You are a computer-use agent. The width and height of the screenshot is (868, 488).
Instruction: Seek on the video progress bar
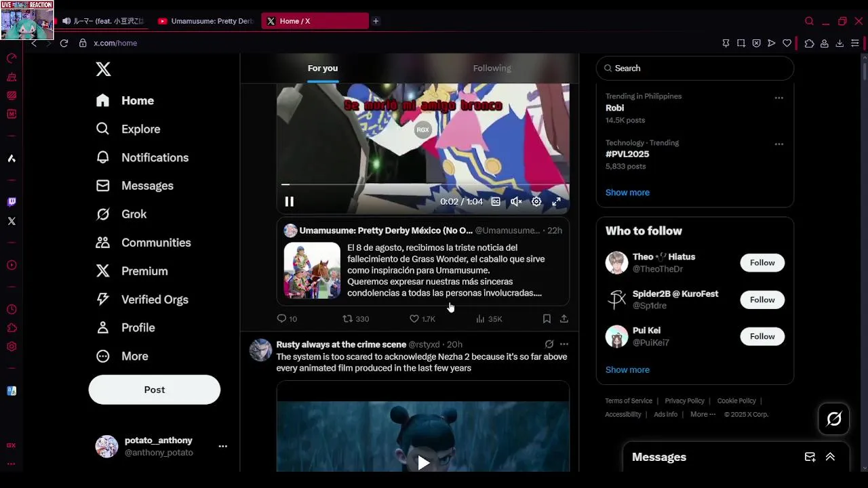[x=423, y=184]
